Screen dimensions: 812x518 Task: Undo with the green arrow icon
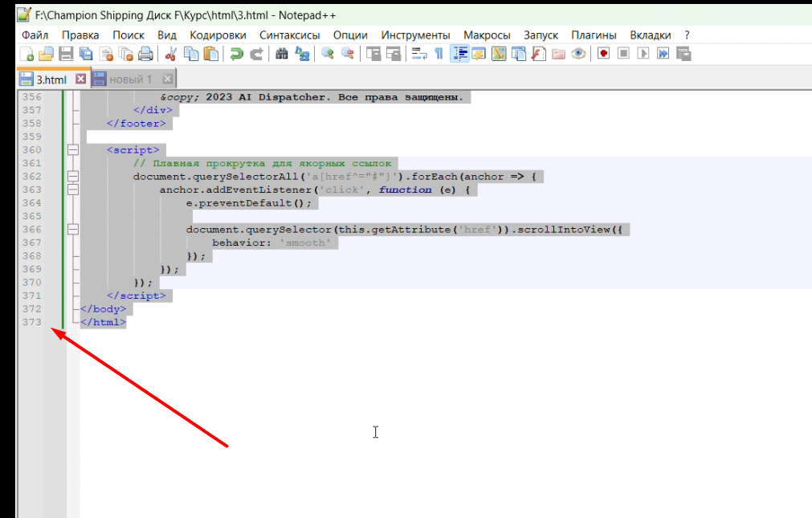coord(237,54)
